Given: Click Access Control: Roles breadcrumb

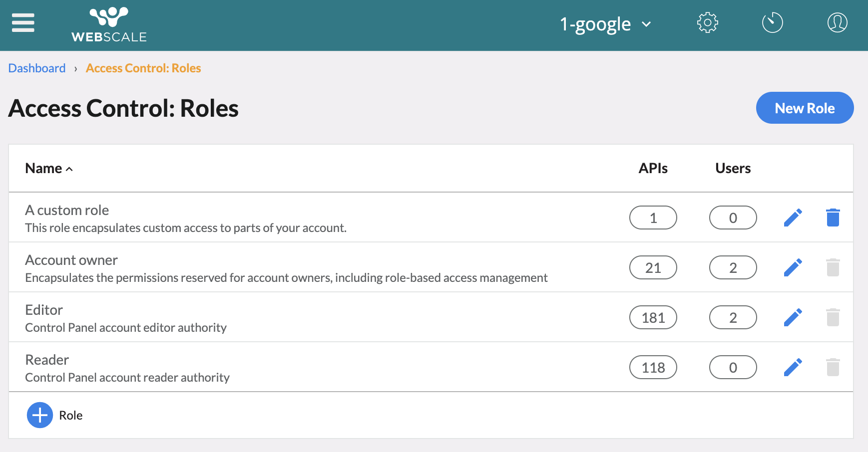Looking at the screenshot, I should pos(143,68).
